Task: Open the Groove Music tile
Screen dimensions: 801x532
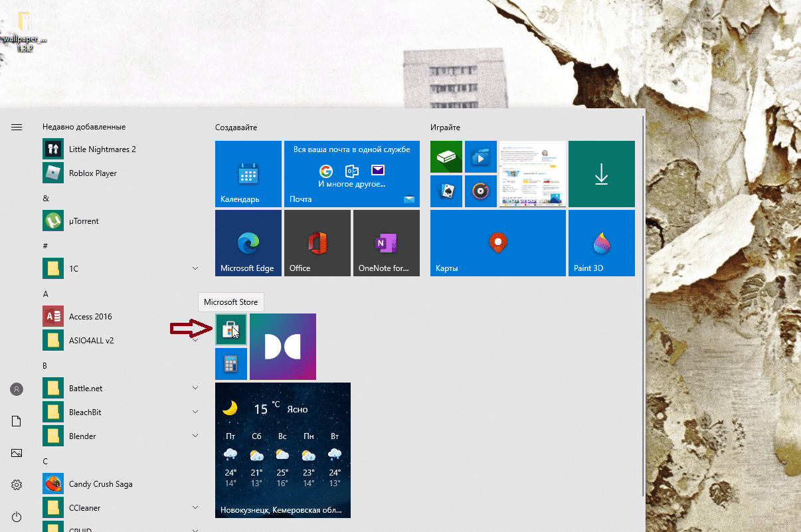Action: pyautogui.click(x=481, y=191)
